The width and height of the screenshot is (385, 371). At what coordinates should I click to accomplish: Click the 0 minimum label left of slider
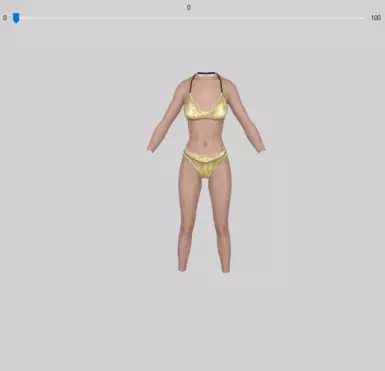[x=5, y=18]
